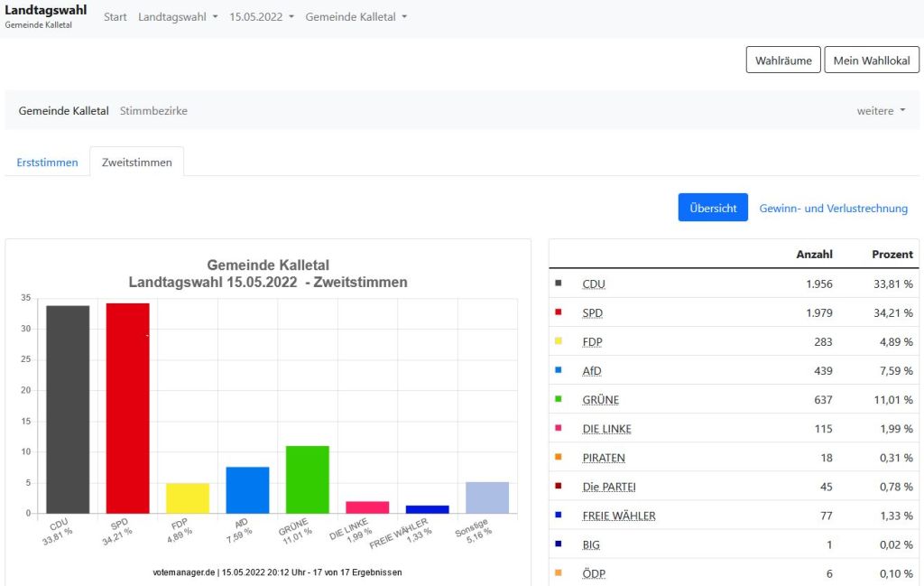Screen dimensions: 924x586
Task: Click the green GRÜNE color marker in table
Action: (558, 398)
